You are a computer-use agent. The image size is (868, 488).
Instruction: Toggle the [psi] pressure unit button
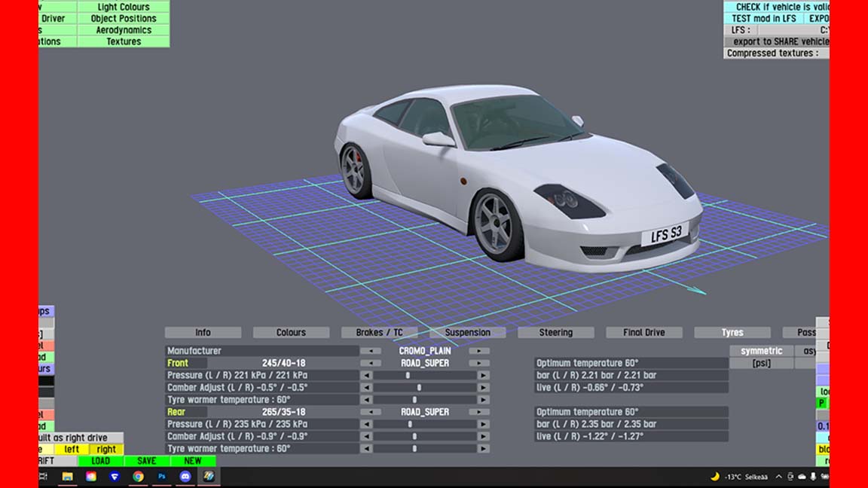click(761, 363)
